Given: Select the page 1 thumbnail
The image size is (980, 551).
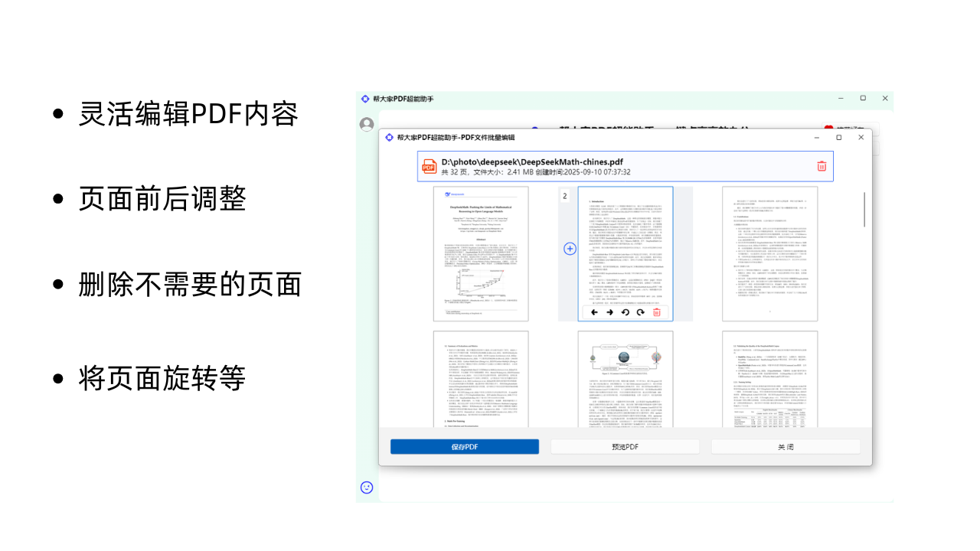Looking at the screenshot, I should coord(481,254).
